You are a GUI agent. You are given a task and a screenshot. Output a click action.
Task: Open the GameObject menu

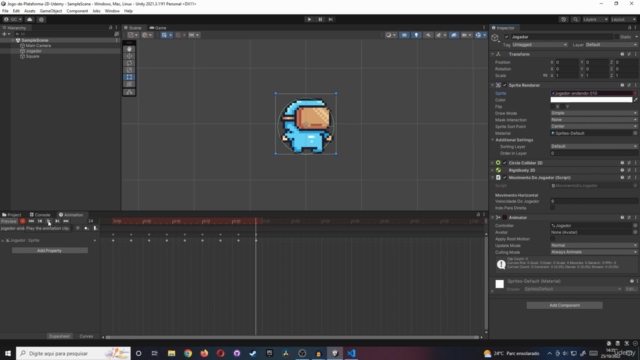(51, 11)
